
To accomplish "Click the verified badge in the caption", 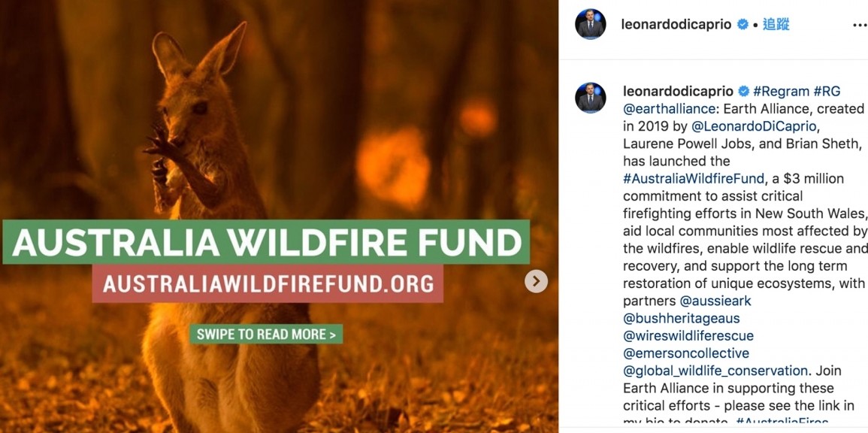I will click(x=744, y=91).
